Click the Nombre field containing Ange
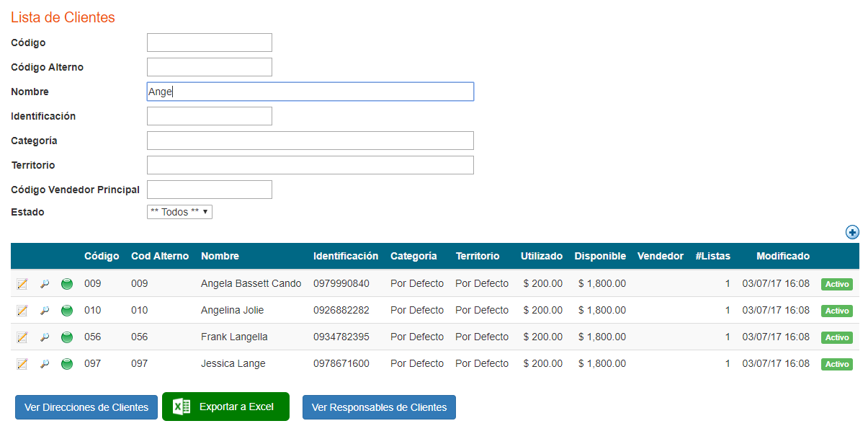This screenshot has width=868, height=426. coord(310,92)
